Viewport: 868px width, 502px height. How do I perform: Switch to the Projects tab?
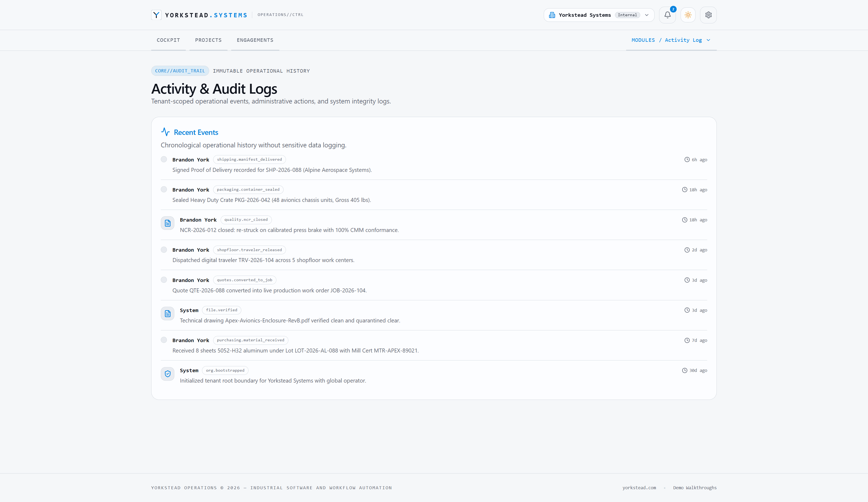pyautogui.click(x=208, y=40)
